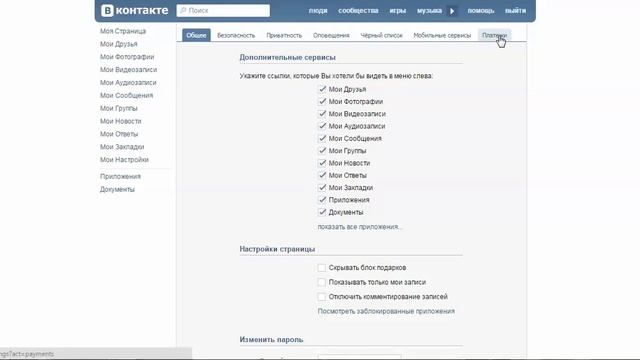
Task: Open Документы in sidebar
Action: 117,189
